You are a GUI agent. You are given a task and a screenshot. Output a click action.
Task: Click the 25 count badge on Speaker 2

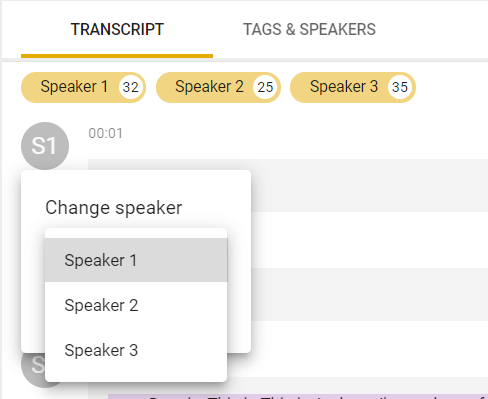pyautogui.click(x=265, y=87)
